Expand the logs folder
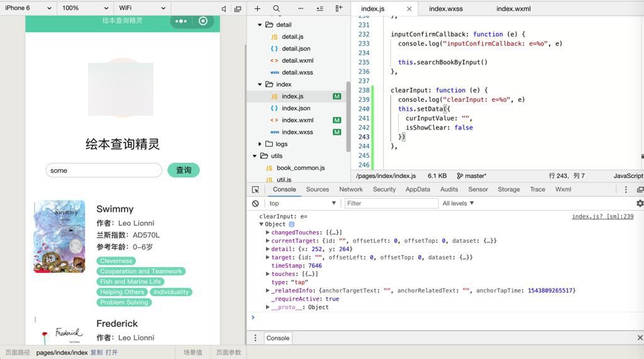This screenshot has width=644, height=359. pyautogui.click(x=260, y=144)
